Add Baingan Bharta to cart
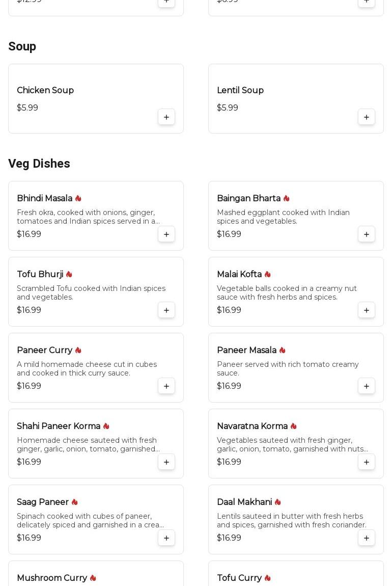The height and width of the screenshot is (586, 392). (x=367, y=234)
